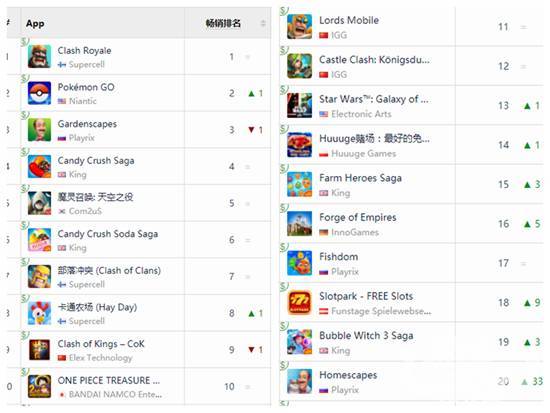Open the Clash of Kings – CoK row

pos(139,350)
